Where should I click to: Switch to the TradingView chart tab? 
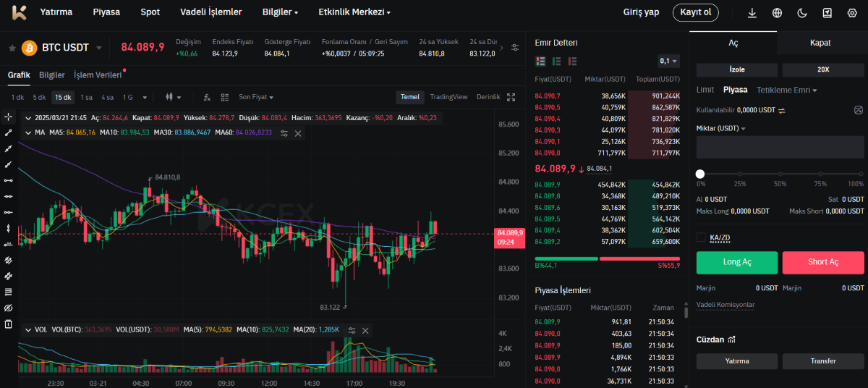tap(448, 97)
